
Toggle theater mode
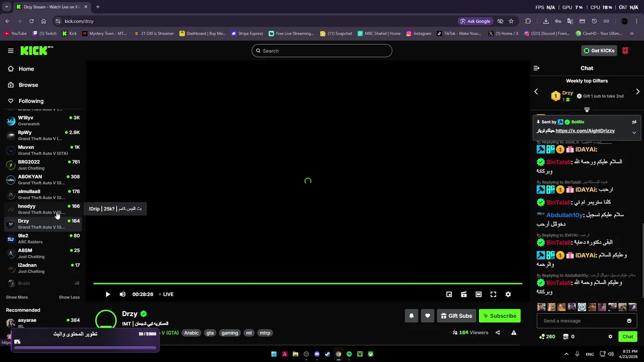478,294
